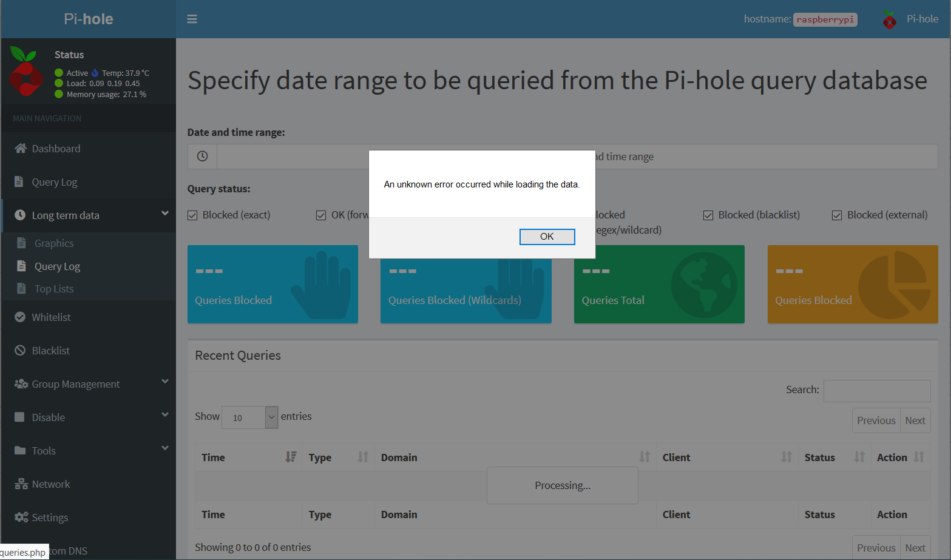Uncheck the Blocked (external) status filter
Image resolution: width=951 pixels, height=560 pixels.
[x=837, y=215]
